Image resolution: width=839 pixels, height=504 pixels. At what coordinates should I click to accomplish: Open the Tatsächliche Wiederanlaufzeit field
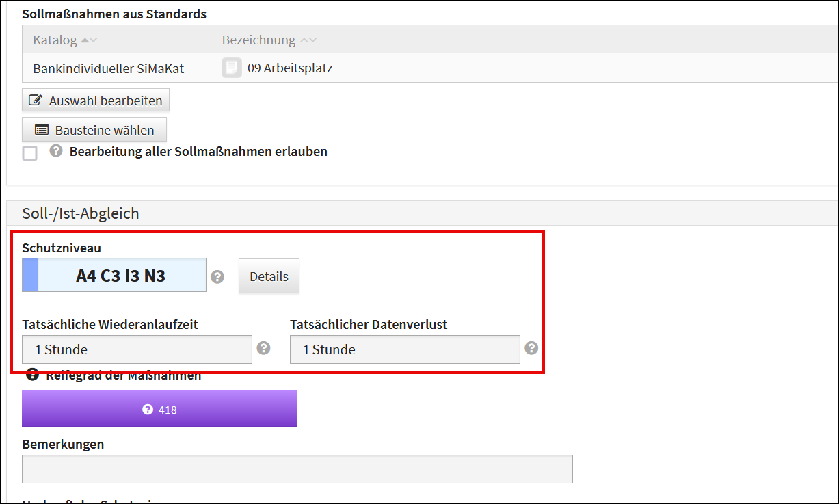pos(137,349)
